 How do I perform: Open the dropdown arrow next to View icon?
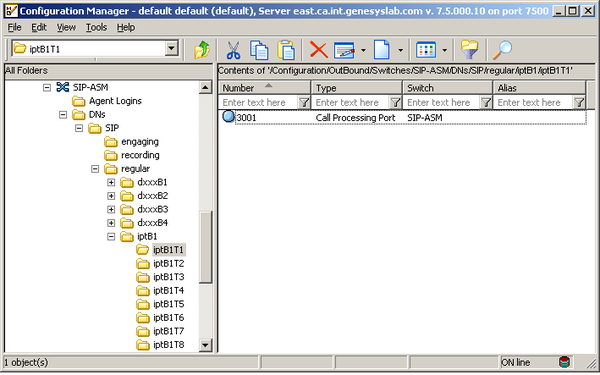click(x=444, y=50)
